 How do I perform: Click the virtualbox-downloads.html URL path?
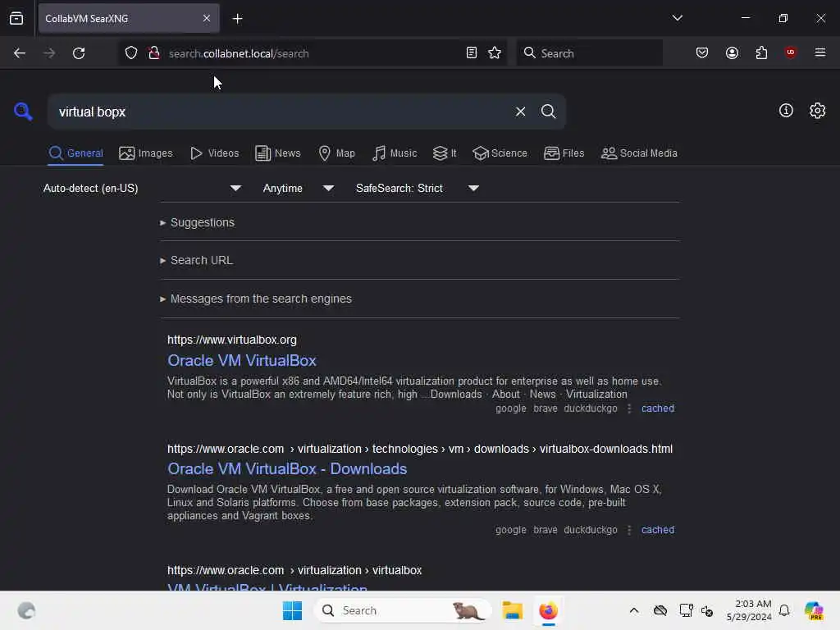coord(606,449)
